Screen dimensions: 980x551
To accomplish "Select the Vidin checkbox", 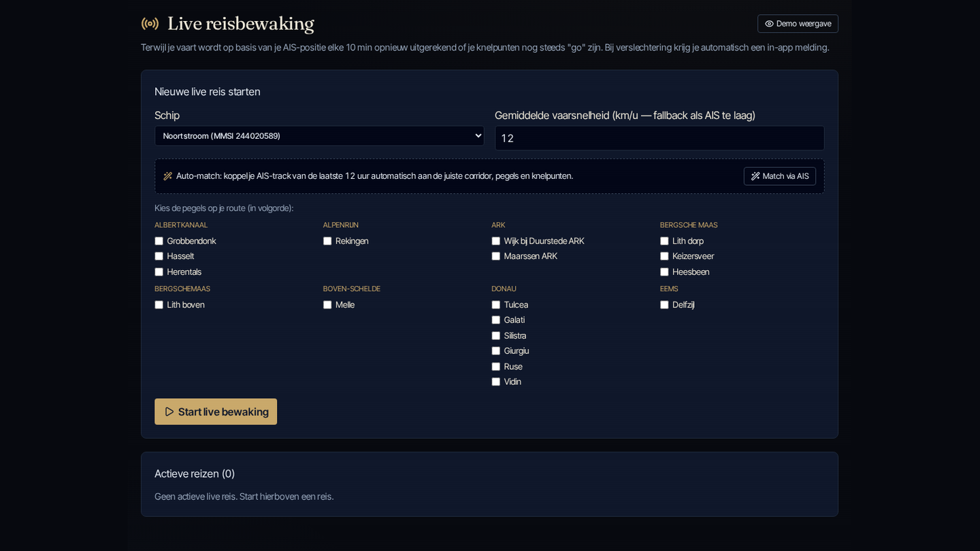I will [x=496, y=382].
